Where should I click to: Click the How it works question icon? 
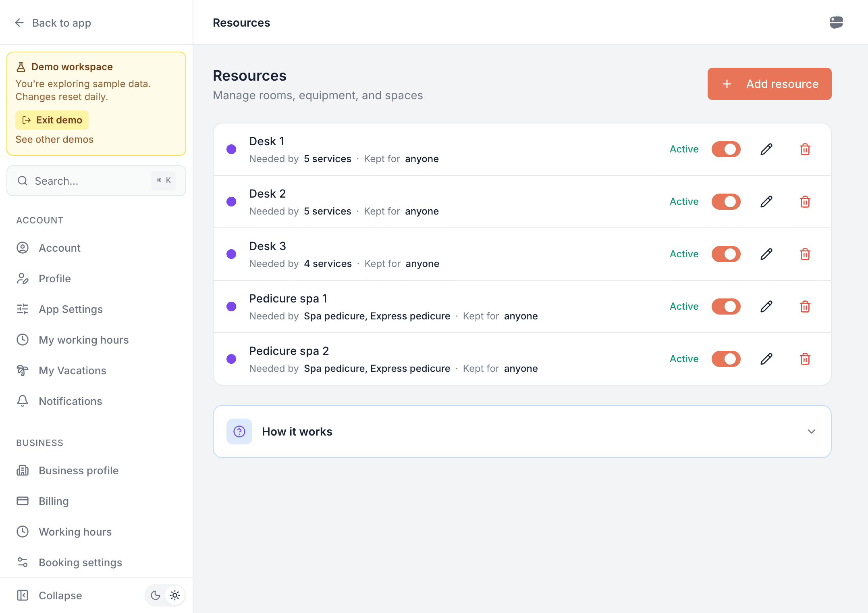pos(239,432)
